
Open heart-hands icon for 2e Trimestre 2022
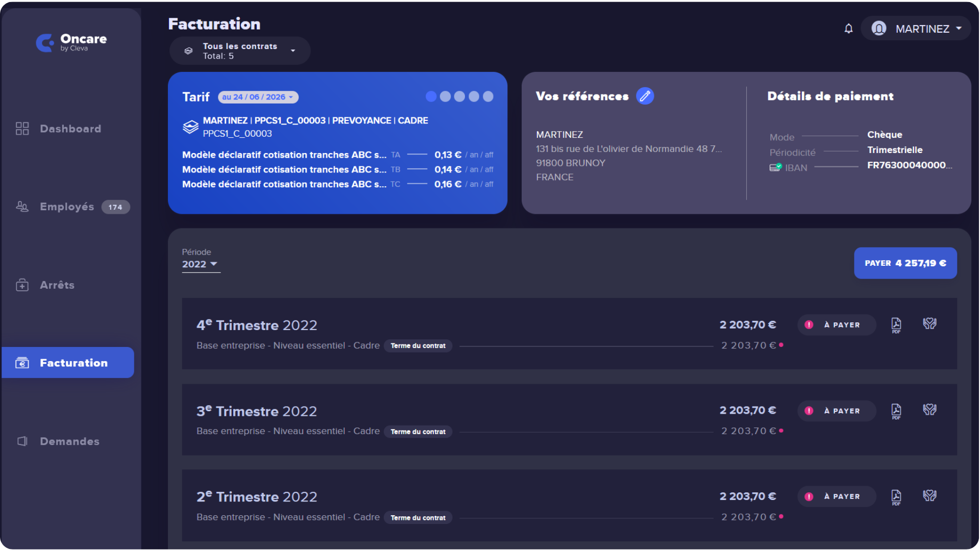pos(929,495)
